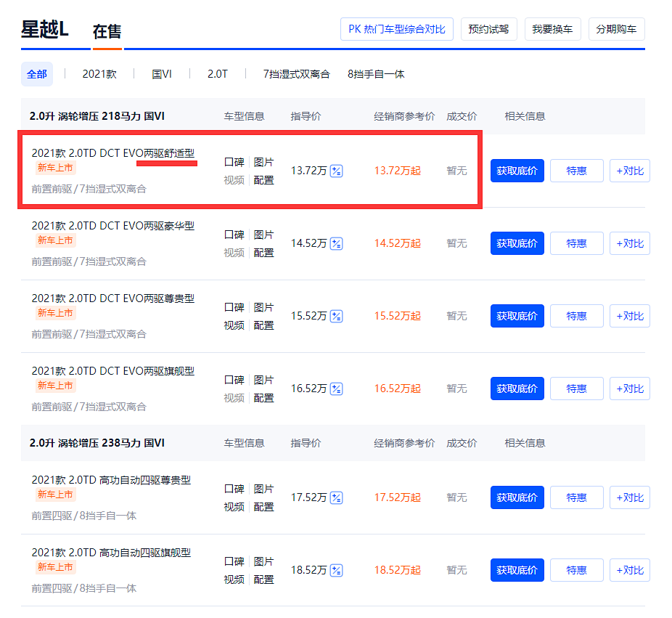Click dealer price 18.52万起
Viewport: 672px width, 618px height.
point(397,570)
